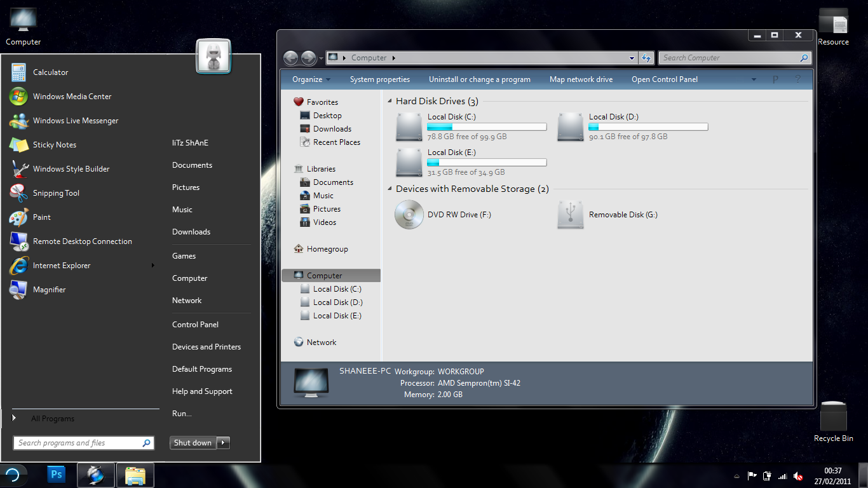
Task: Show hidden tray icons arrow
Action: tap(736, 476)
